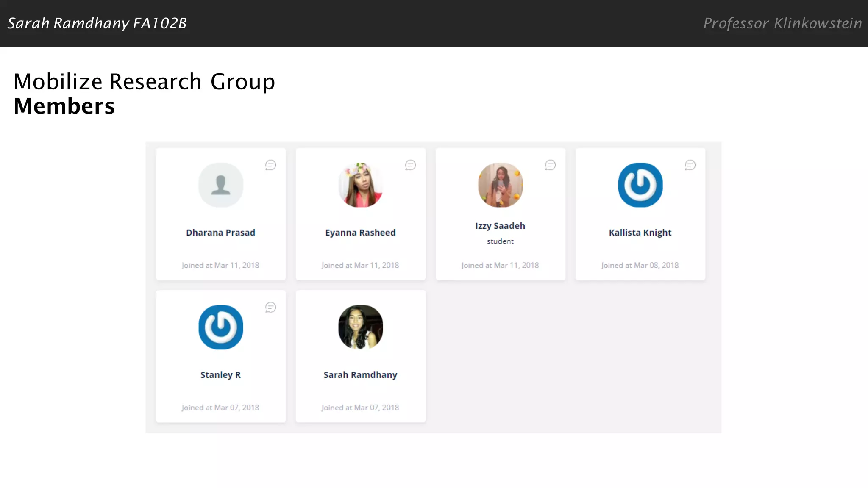Click the student label under Izzy Saadeh
This screenshot has height=488, width=868.
click(500, 241)
